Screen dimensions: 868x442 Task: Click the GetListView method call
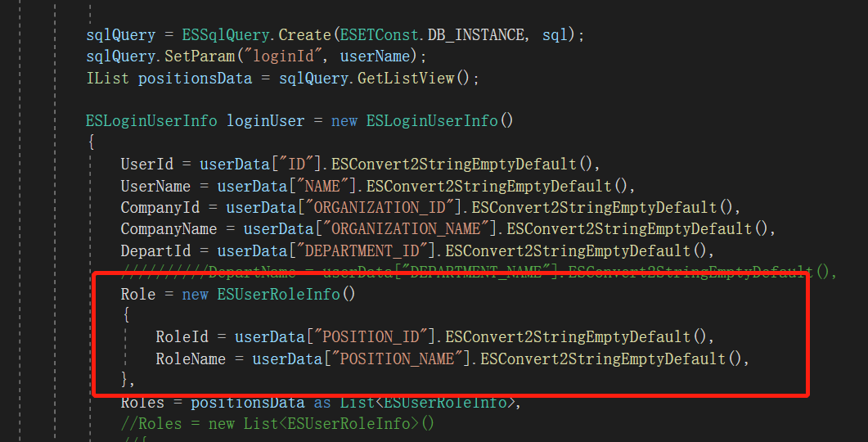coord(405,79)
